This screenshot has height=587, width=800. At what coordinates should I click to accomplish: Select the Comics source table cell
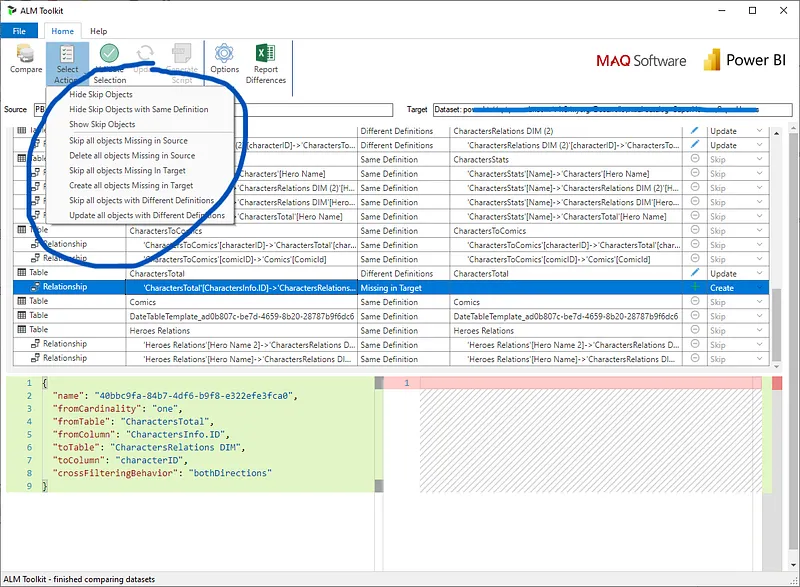coord(241,302)
